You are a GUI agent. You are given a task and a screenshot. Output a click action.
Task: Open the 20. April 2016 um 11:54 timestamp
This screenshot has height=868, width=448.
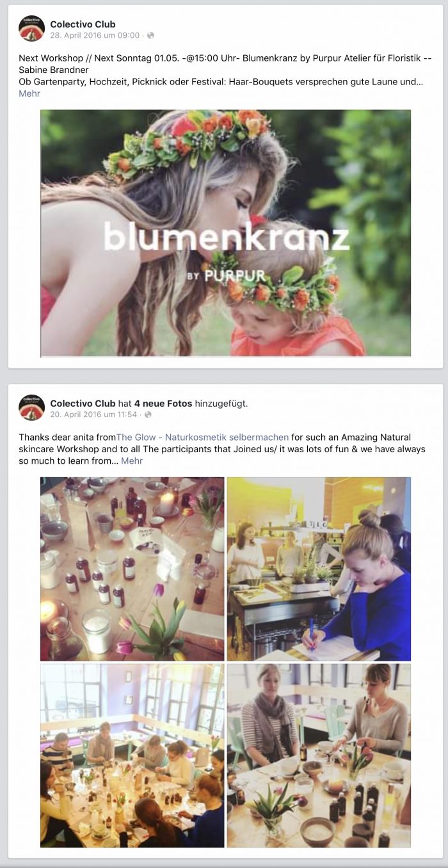[x=93, y=414]
